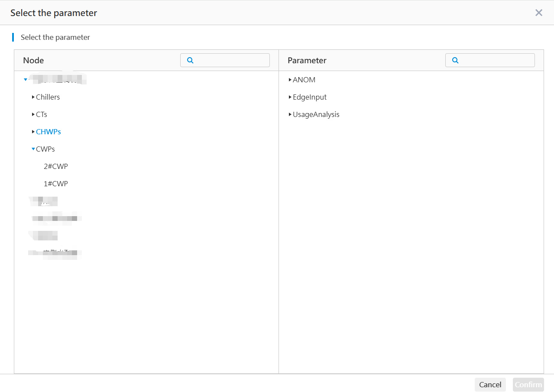
Task: Click the Confirm button
Action: (528, 385)
